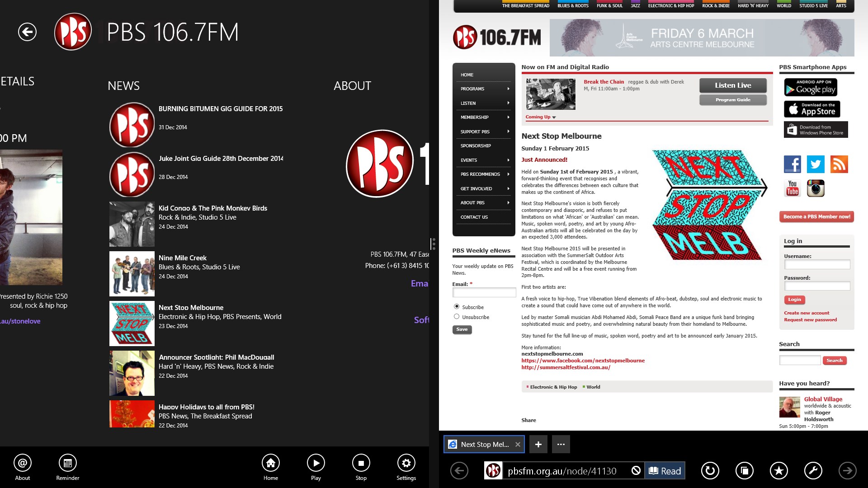Refresh the page in the browser
This screenshot has height=488, width=868.
(x=710, y=471)
